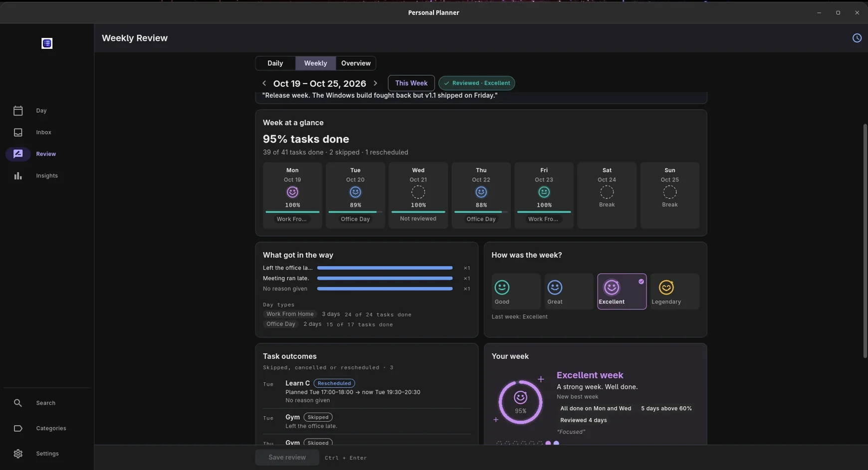The height and width of the screenshot is (470, 868).
Task: Switch to the Daily tab
Action: click(x=275, y=63)
